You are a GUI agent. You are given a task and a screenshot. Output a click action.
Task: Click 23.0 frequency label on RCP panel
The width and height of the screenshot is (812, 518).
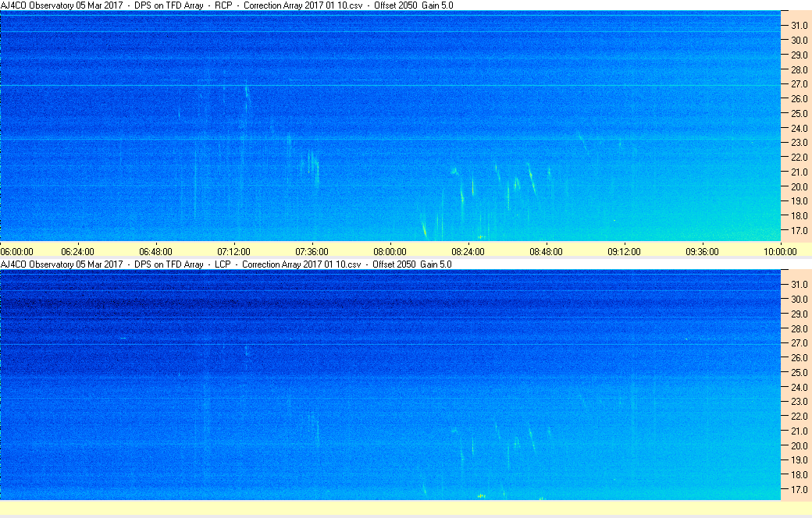pos(799,142)
